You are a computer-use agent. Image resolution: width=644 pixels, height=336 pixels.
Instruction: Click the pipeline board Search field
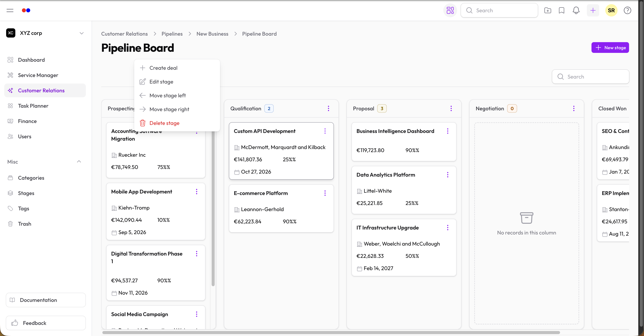[590, 77]
